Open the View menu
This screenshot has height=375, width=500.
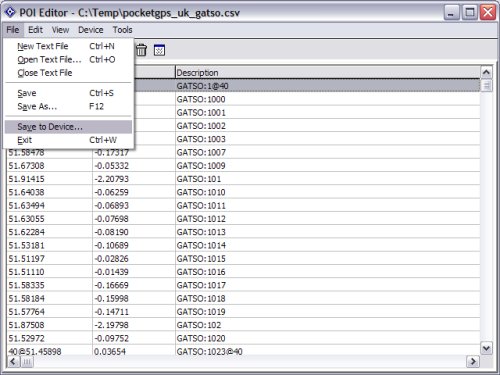coord(60,30)
